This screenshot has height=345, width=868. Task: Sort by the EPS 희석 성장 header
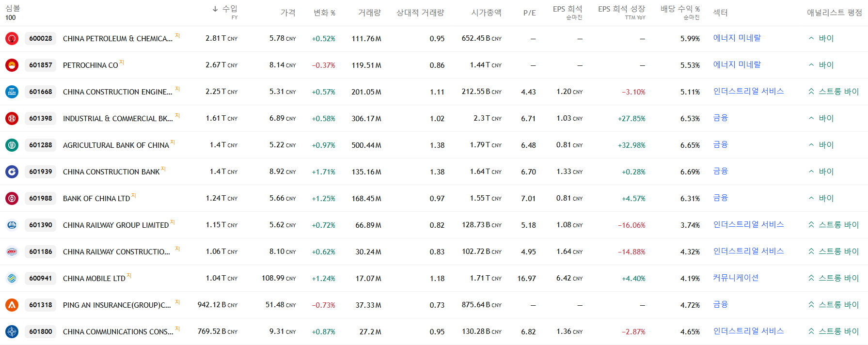click(x=621, y=9)
